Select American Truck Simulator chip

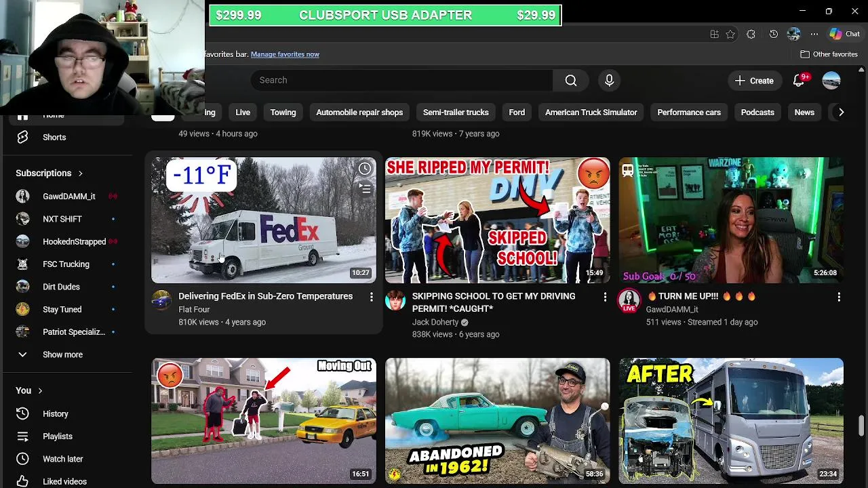(x=591, y=113)
